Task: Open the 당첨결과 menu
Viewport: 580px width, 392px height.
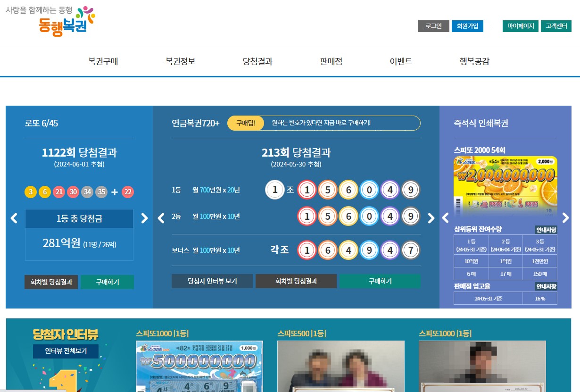Action: pos(257,61)
